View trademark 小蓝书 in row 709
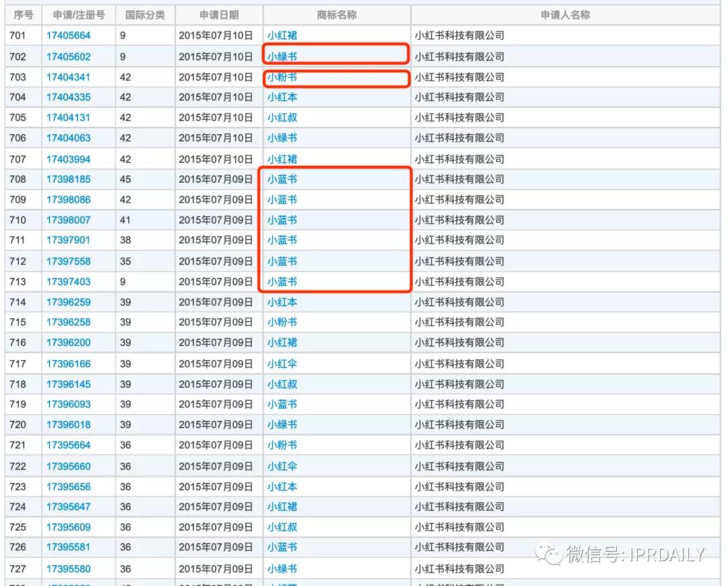This screenshot has width=728, height=586. pyautogui.click(x=282, y=200)
